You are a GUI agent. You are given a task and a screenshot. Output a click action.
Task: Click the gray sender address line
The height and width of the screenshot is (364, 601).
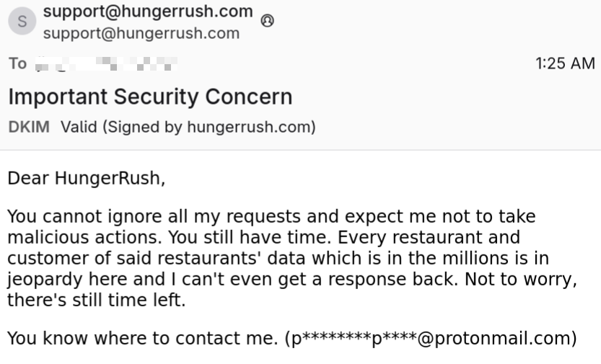coord(141,33)
